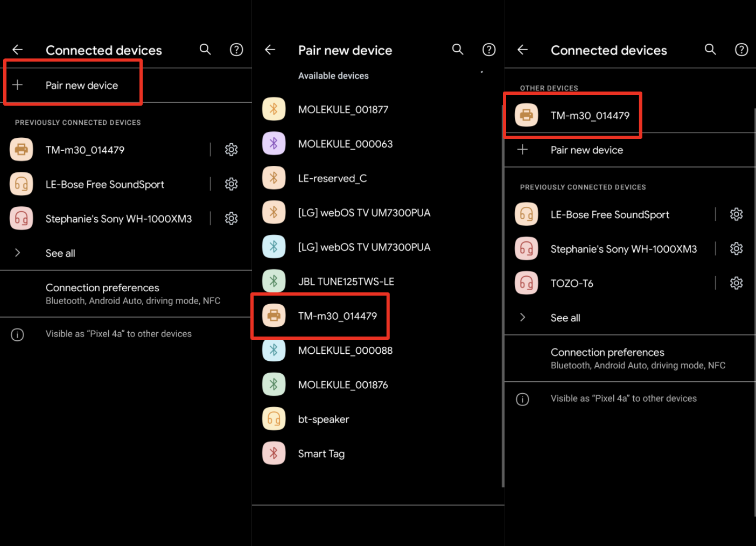
Task: Go back from Pair new device screen
Action: pos(270,50)
